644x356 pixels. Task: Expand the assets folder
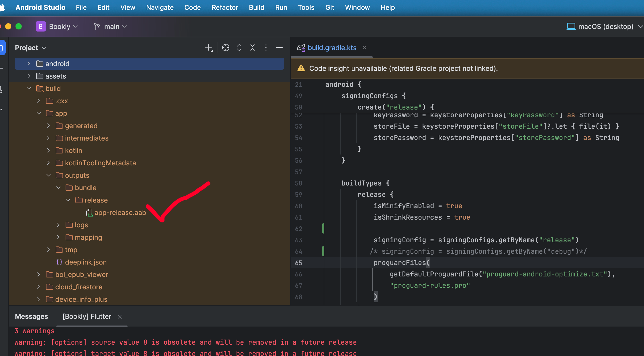[x=29, y=76]
